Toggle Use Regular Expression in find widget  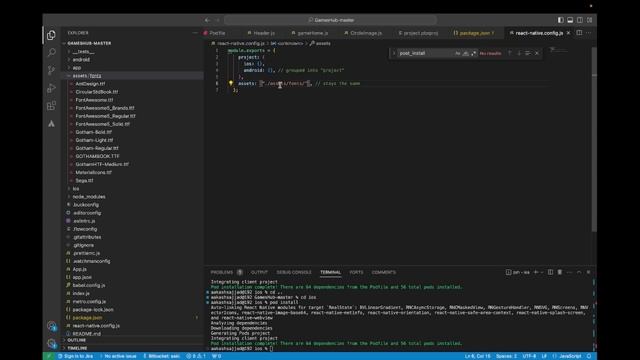473,53
